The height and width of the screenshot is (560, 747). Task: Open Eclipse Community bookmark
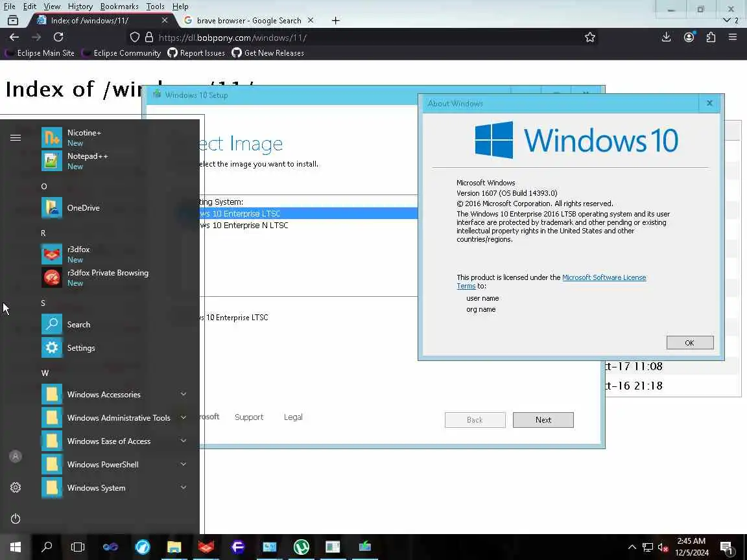[x=121, y=53]
